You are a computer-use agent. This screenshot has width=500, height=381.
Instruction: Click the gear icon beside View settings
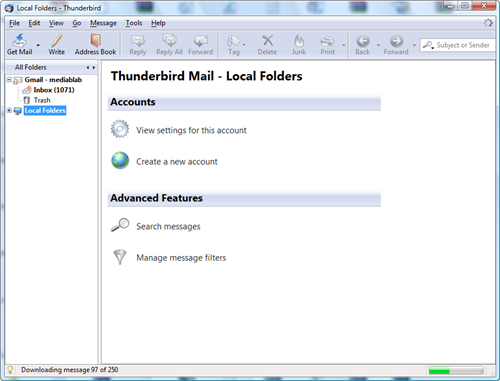click(120, 129)
